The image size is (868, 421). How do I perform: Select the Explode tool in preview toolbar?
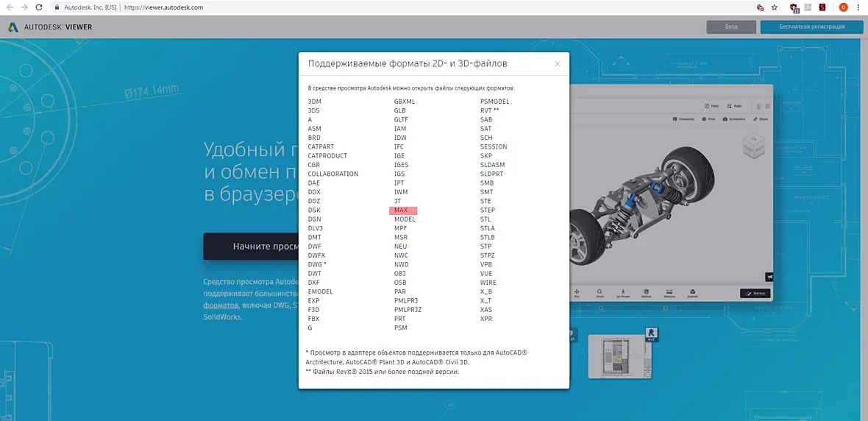pyautogui.click(x=692, y=293)
